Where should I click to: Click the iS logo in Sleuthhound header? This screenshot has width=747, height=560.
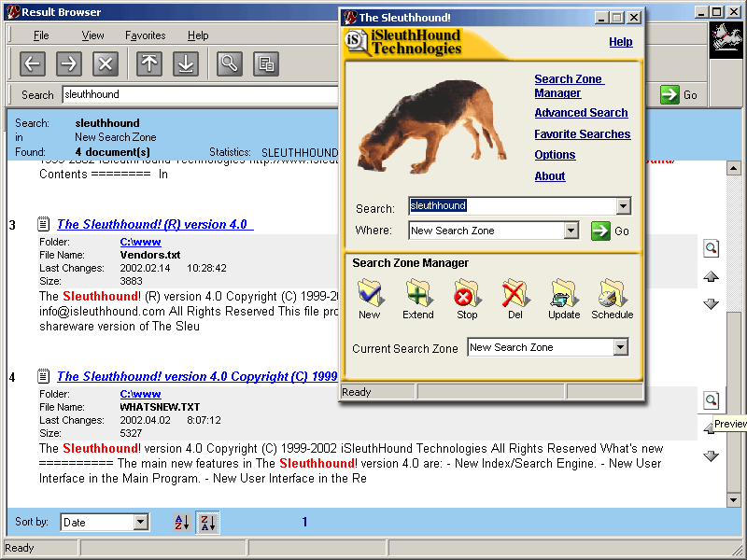[357, 41]
